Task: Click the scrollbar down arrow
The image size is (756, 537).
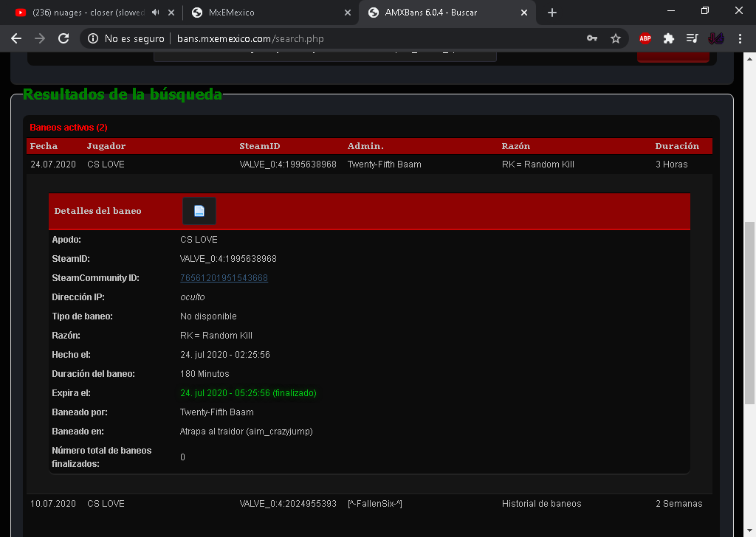Action: click(750, 530)
